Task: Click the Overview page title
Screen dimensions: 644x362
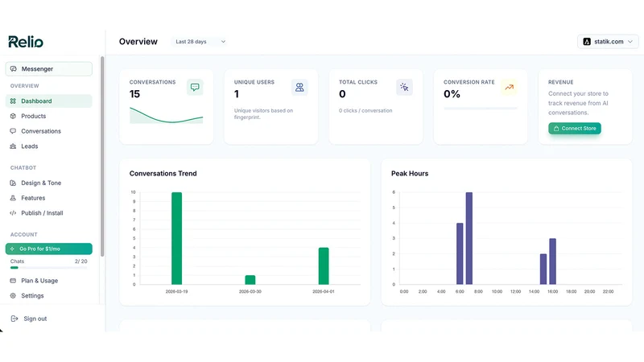Action: 138,42
